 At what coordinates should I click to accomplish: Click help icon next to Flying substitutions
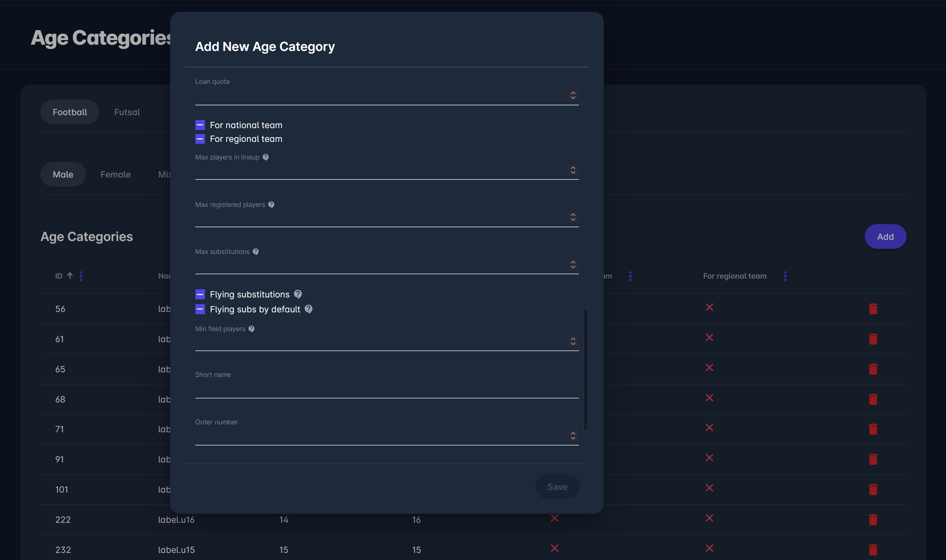point(298,294)
